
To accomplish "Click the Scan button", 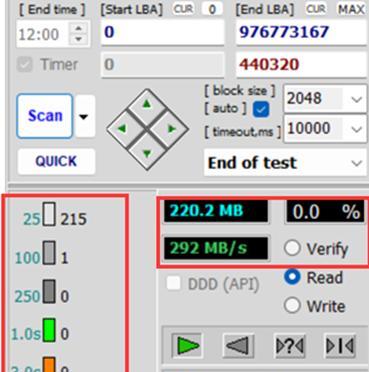I will pos(45,116).
